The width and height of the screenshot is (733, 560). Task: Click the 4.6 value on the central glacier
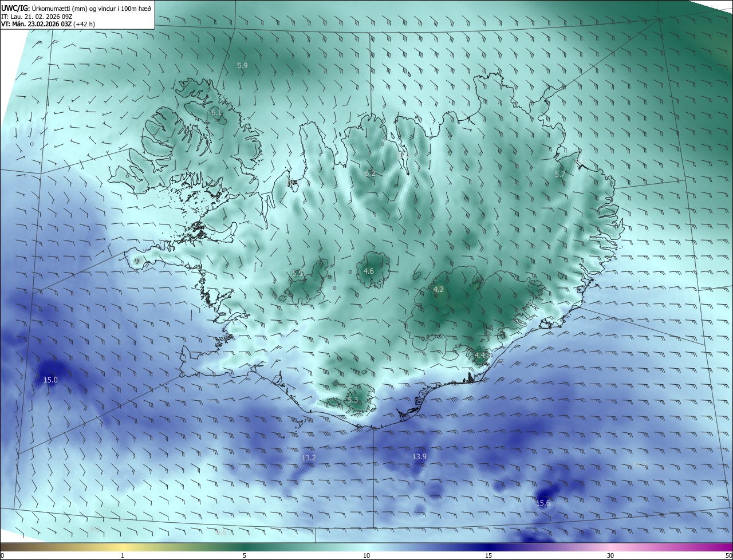tap(369, 271)
